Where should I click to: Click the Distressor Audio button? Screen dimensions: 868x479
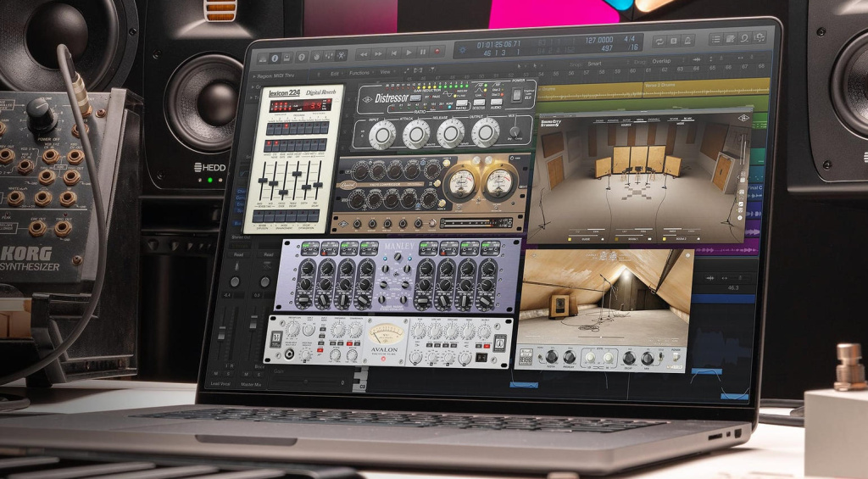pos(497,103)
